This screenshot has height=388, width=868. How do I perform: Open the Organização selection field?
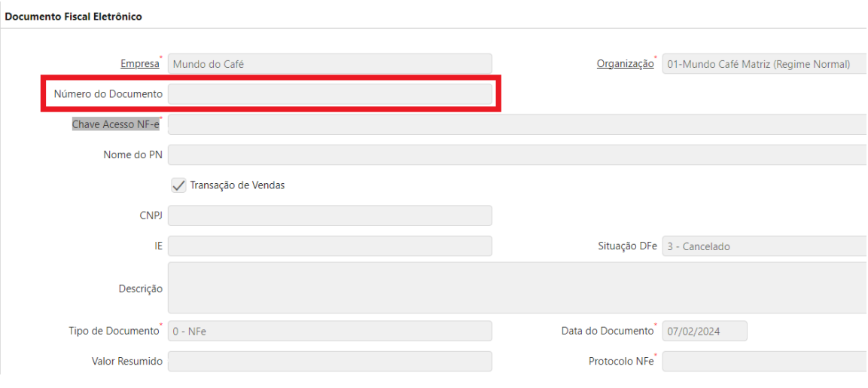click(763, 64)
